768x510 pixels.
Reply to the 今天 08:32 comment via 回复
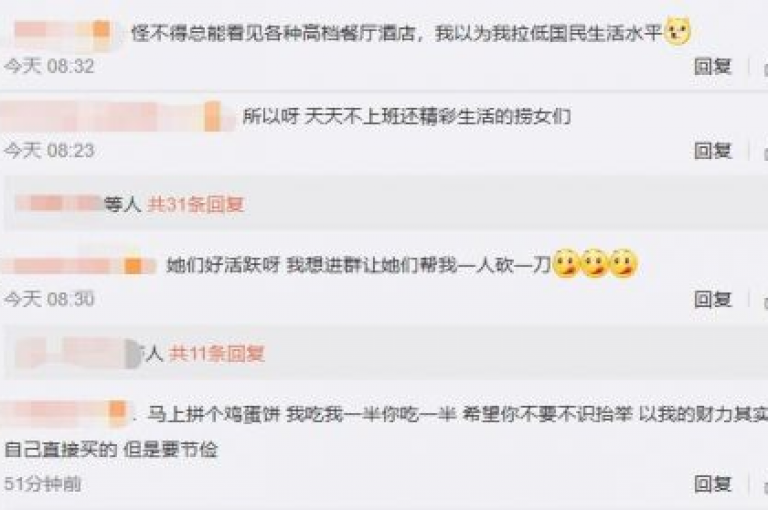click(x=713, y=66)
